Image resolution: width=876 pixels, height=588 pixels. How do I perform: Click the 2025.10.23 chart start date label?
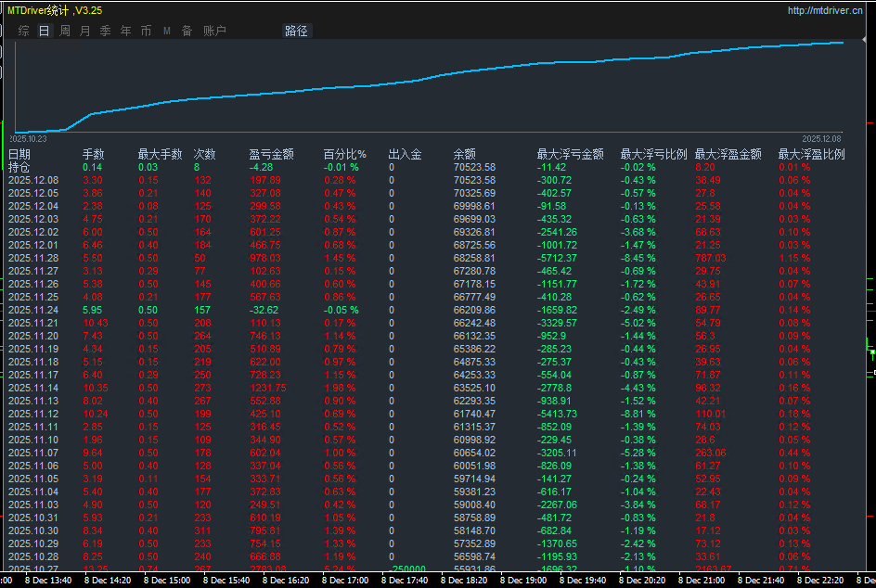coord(28,139)
